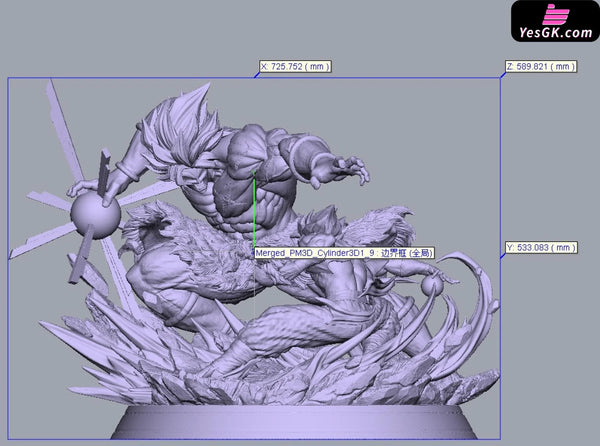Click the Y: 533.083 (mm) dimension label

[541, 247]
